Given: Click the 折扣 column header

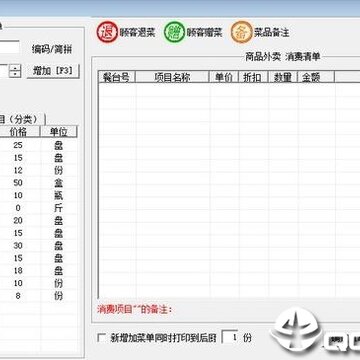Looking at the screenshot, I should pos(253,77).
